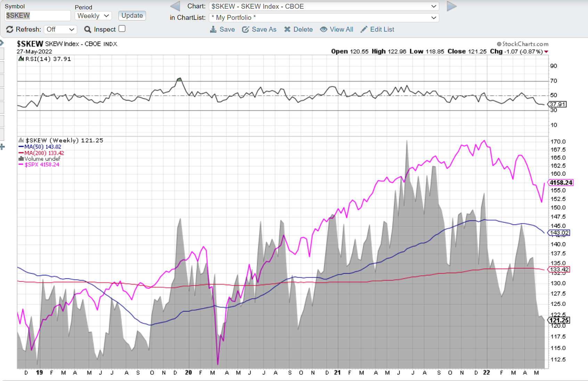Screen dimensions: 588x381
Task: Click the 20 year label on time axis
Action: point(188,373)
